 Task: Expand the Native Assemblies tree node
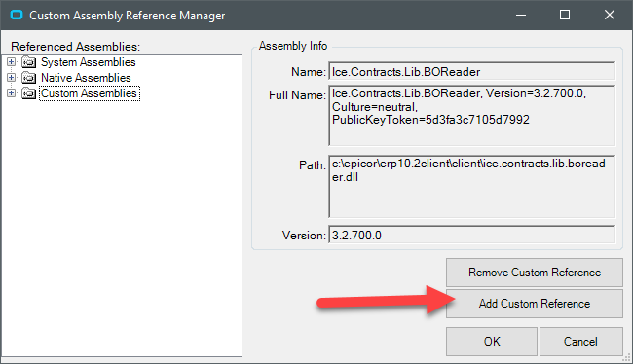(x=12, y=78)
